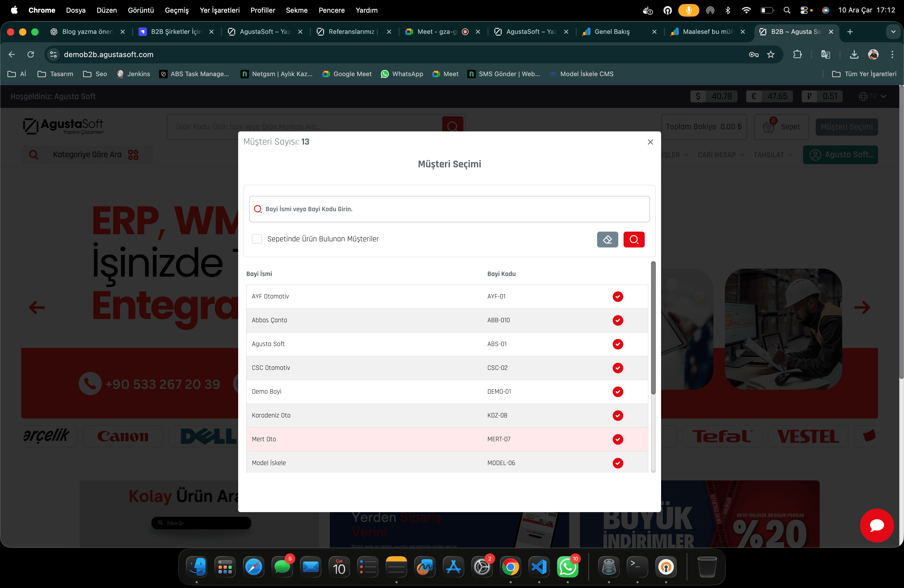Image resolution: width=904 pixels, height=588 pixels.
Task: Open the Model İskele CMS bookmark
Action: coord(582,74)
